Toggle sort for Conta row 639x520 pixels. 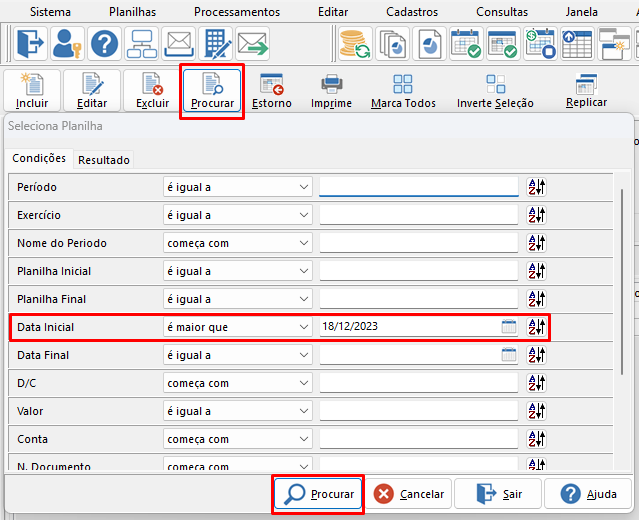(x=536, y=439)
